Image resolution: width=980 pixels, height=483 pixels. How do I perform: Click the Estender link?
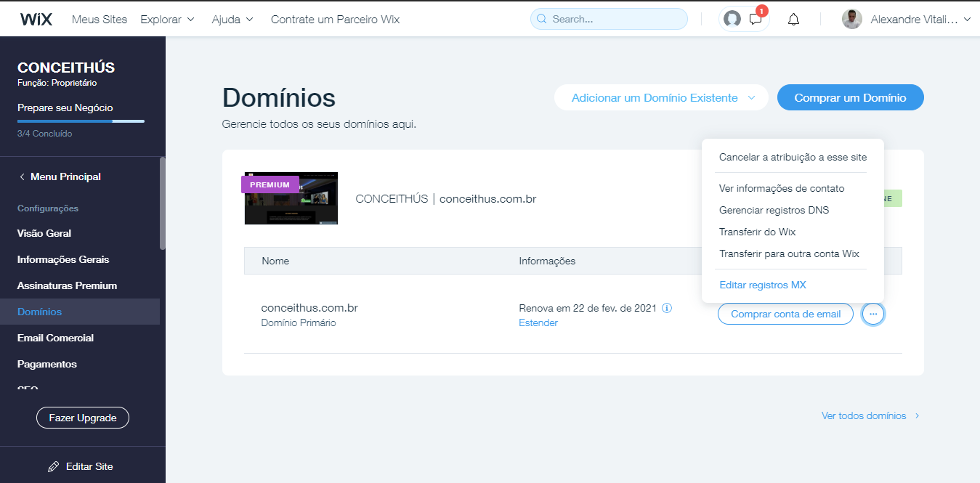[x=538, y=323]
